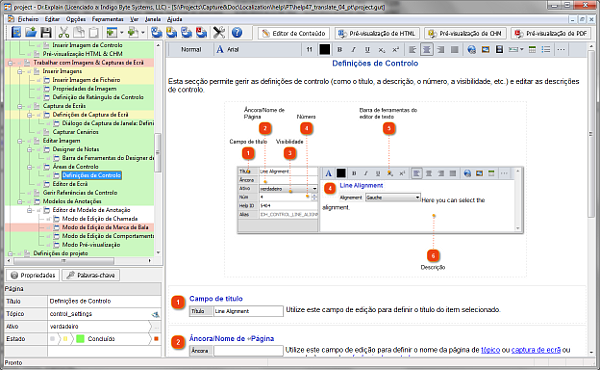The height and width of the screenshot is (370, 600).
Task: Collapse the Modelos de Anotações node
Action: point(20,201)
